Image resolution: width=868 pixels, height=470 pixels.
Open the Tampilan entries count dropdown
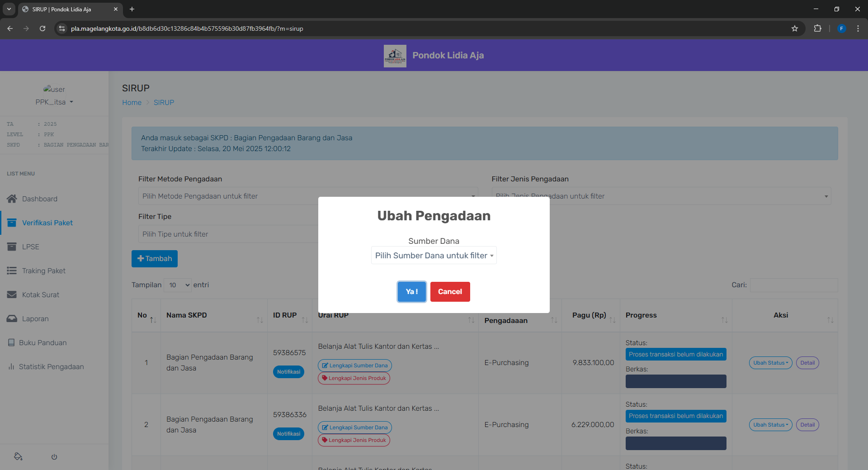coord(178,285)
